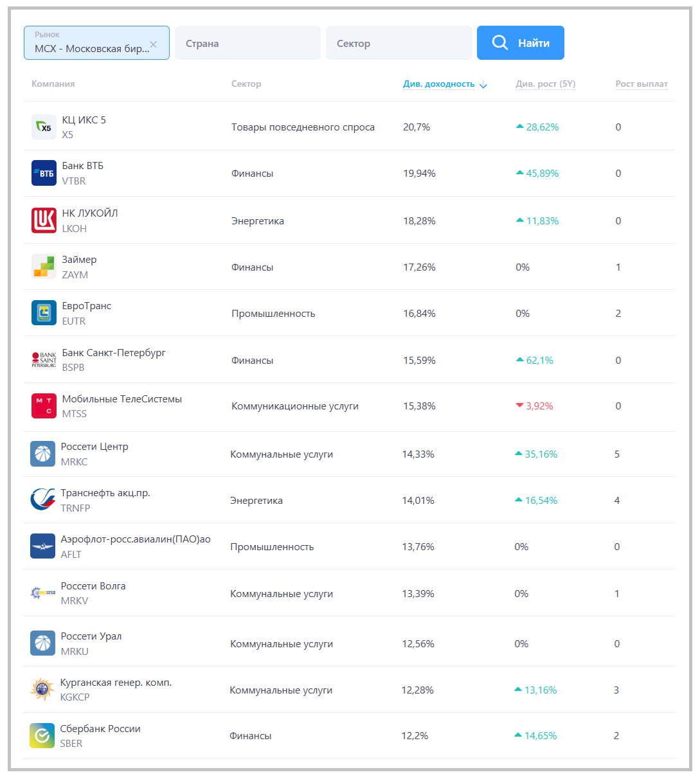This screenshot has width=700, height=779.
Task: Click the Сбербанк green logo icon
Action: tap(42, 736)
